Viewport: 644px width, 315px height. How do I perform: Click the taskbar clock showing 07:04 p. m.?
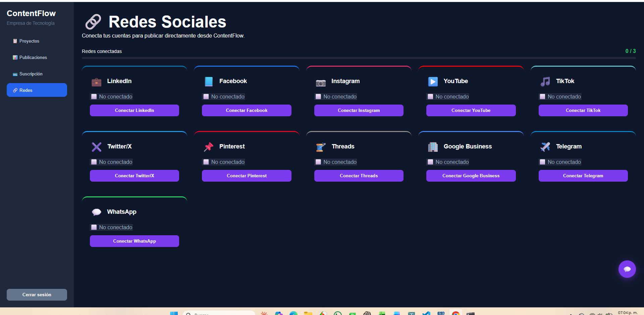pos(628,313)
